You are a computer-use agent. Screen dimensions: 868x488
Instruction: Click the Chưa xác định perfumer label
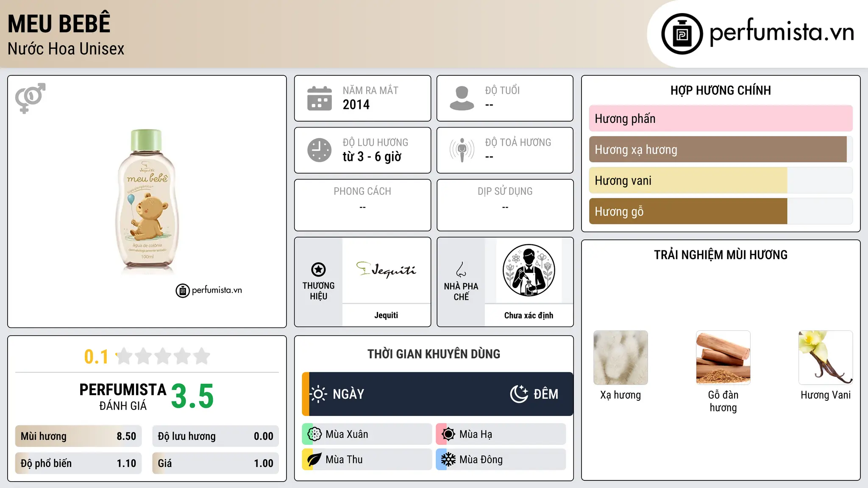click(x=529, y=315)
